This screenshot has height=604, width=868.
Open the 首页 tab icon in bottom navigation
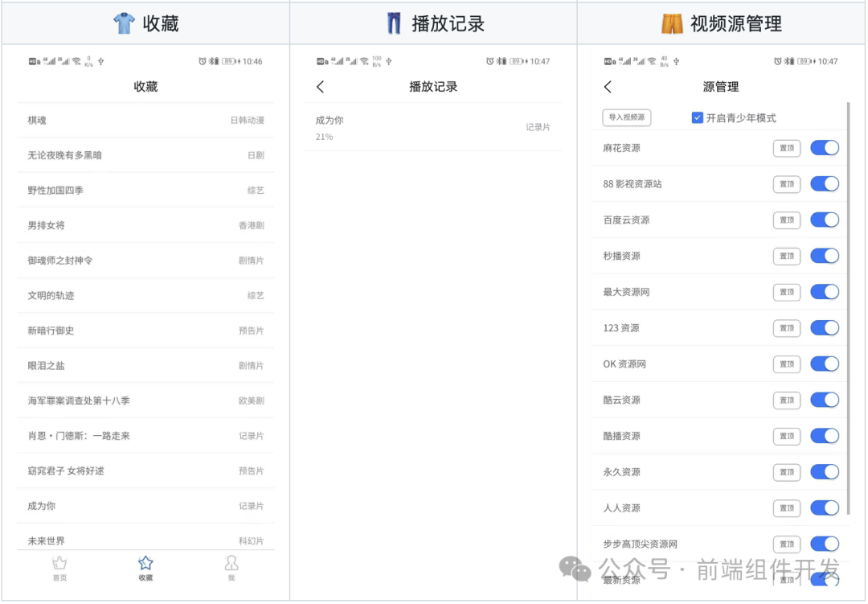[59, 564]
